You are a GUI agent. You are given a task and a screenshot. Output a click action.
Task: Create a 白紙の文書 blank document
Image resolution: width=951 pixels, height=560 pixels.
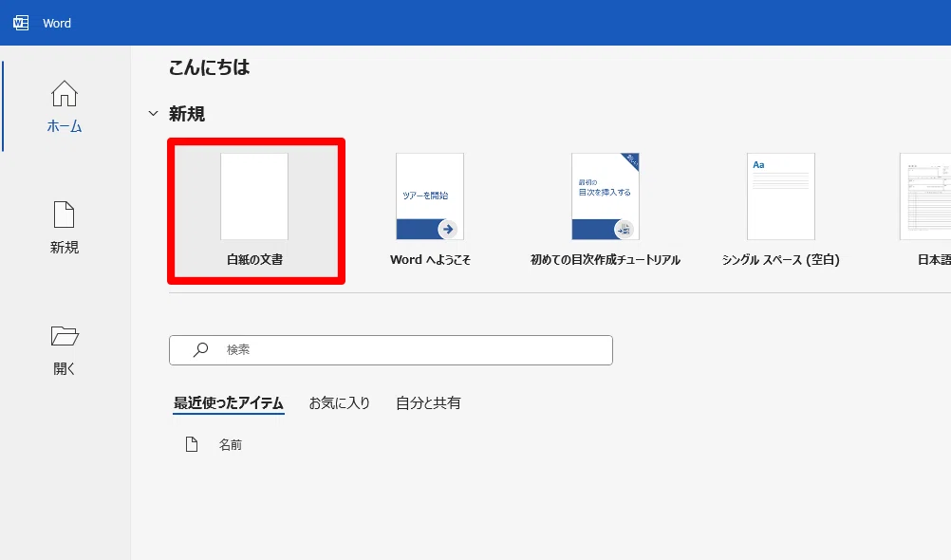[256, 211]
